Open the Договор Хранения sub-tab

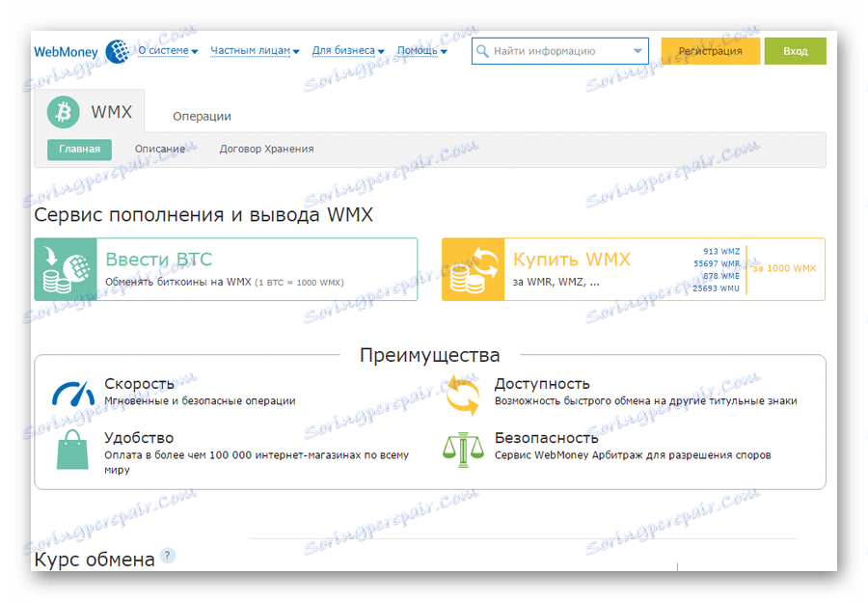click(266, 149)
